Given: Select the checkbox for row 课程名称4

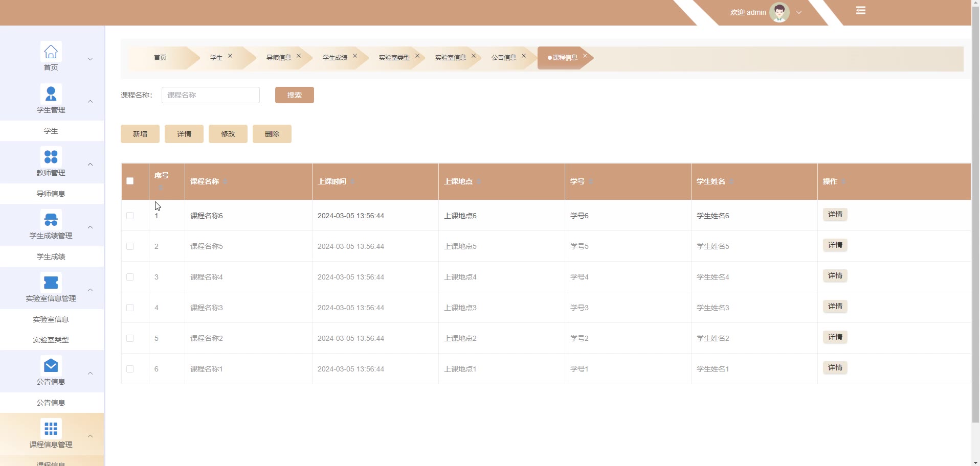Looking at the screenshot, I should [130, 277].
